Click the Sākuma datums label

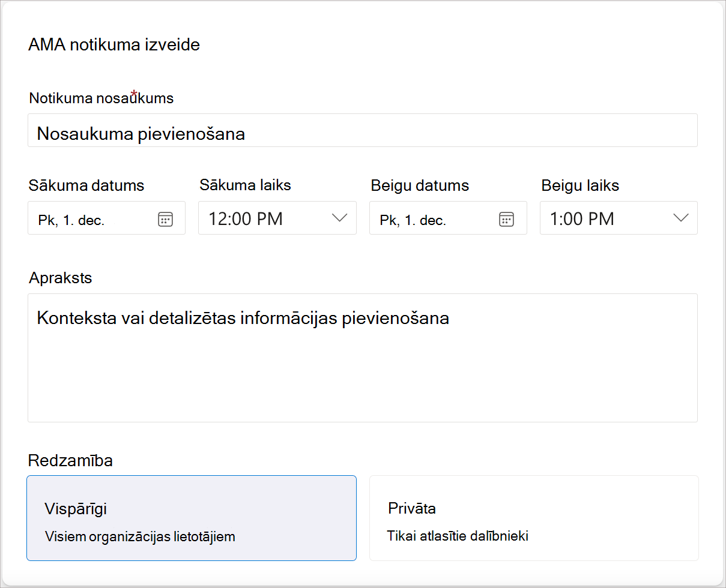click(86, 185)
